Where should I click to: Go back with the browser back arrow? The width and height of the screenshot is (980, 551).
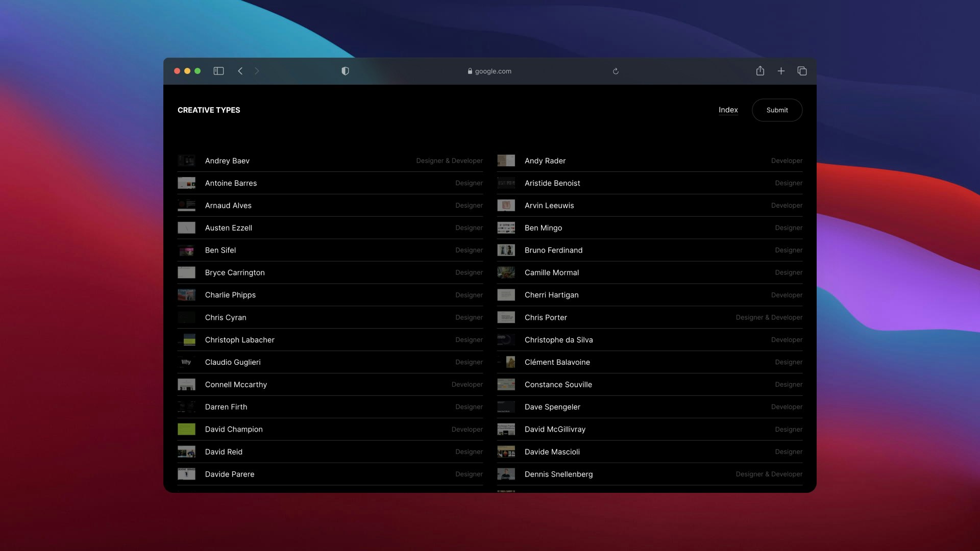click(240, 71)
